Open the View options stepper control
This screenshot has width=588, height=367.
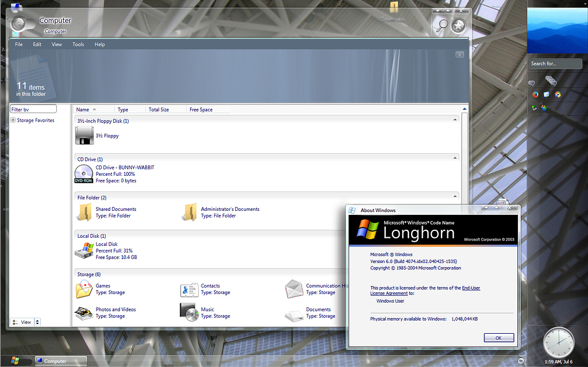(38, 322)
